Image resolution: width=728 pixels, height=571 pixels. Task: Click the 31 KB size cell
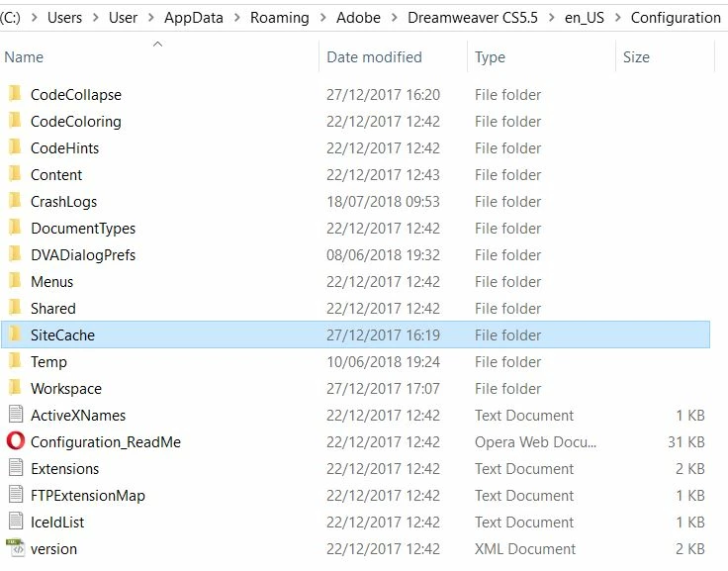pyautogui.click(x=686, y=441)
